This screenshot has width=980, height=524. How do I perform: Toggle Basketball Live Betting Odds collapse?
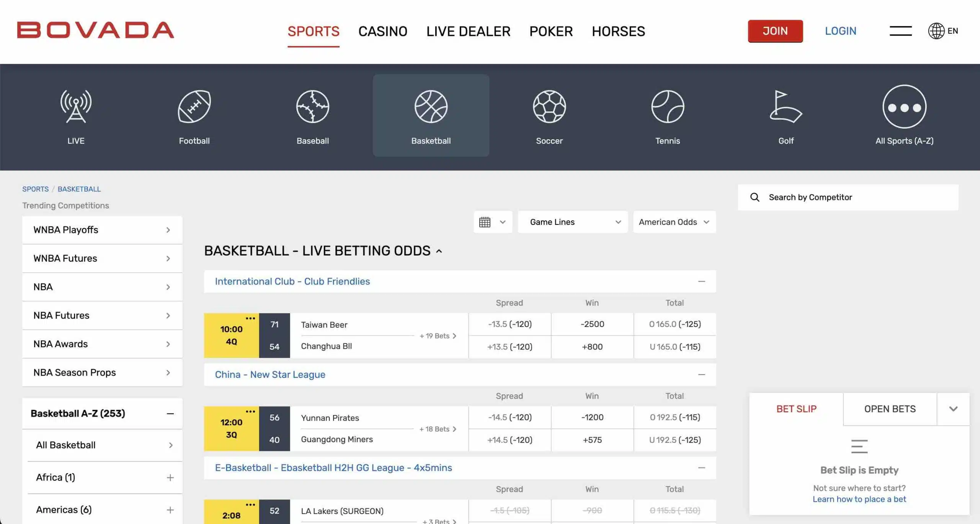tap(441, 250)
